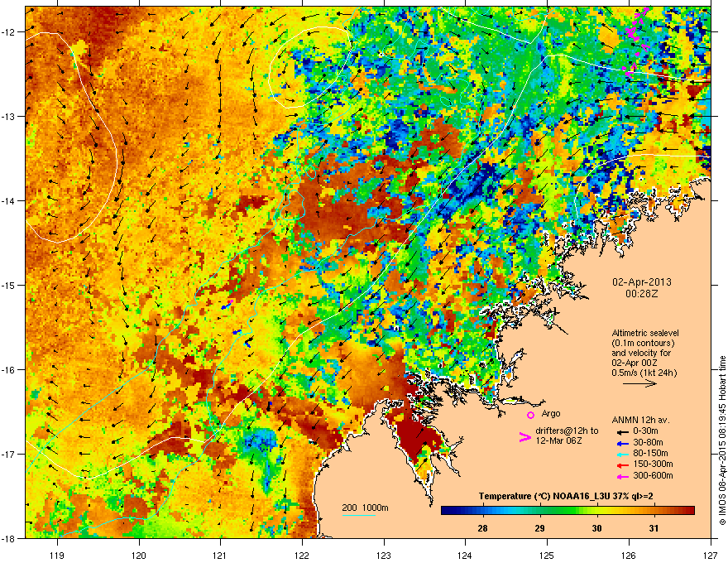Click the latitude axis label '-17'
The image size is (728, 563).
pos(9,454)
